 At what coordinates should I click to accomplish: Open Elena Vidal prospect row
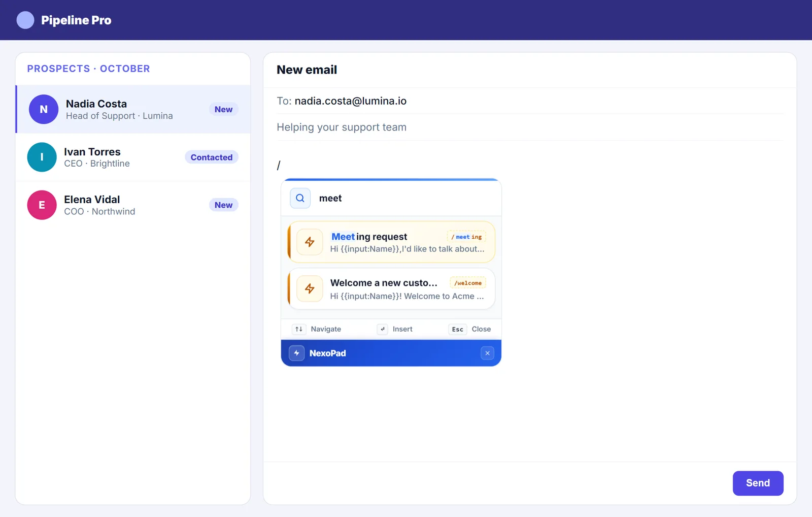tap(133, 205)
